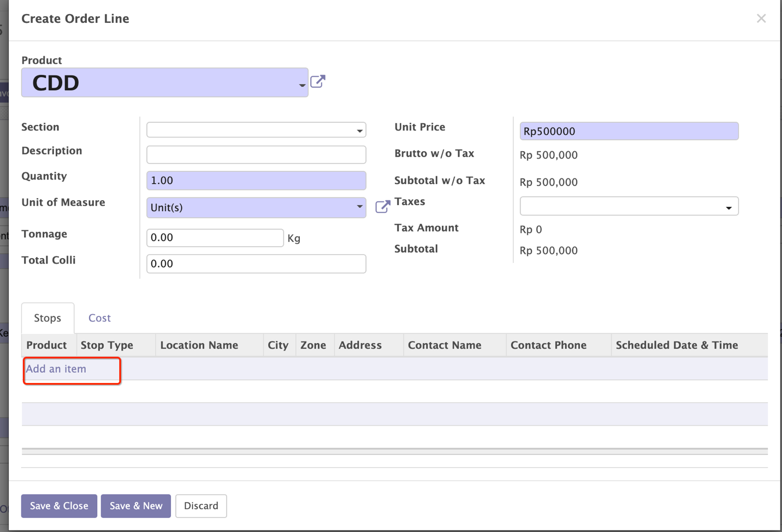Click Save & New button

click(136, 506)
